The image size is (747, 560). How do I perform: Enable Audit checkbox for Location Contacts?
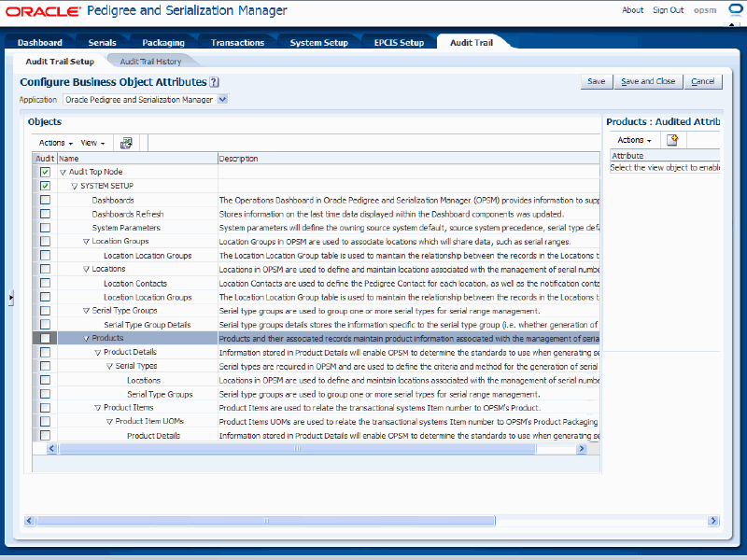(45, 283)
